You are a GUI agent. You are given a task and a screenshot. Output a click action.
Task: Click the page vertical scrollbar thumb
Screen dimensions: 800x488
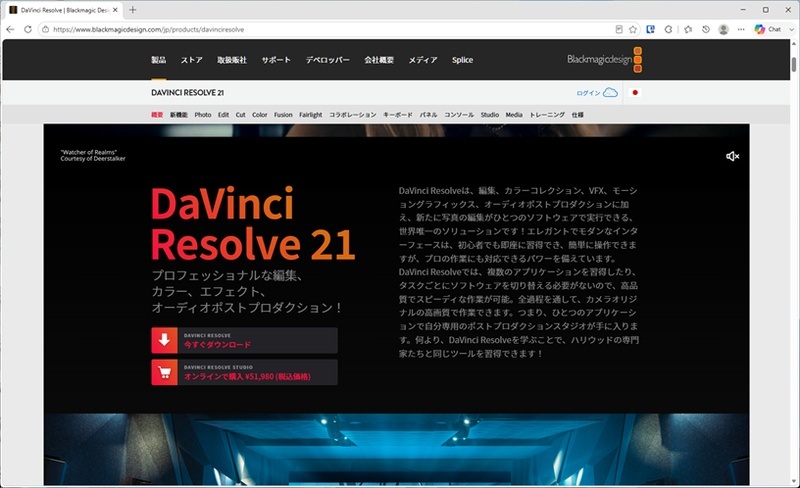(x=794, y=65)
